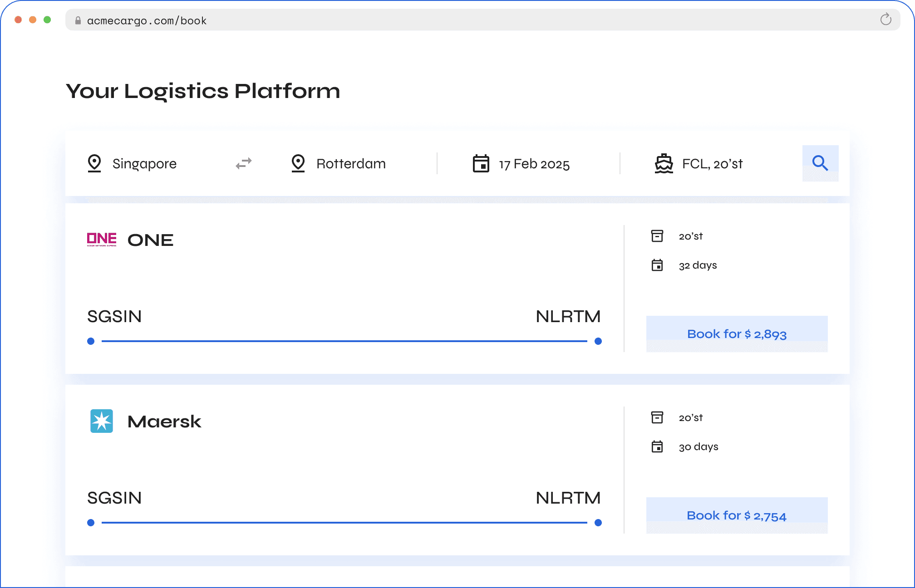Open the calendar icon beside 17 Feb 2025

481,163
